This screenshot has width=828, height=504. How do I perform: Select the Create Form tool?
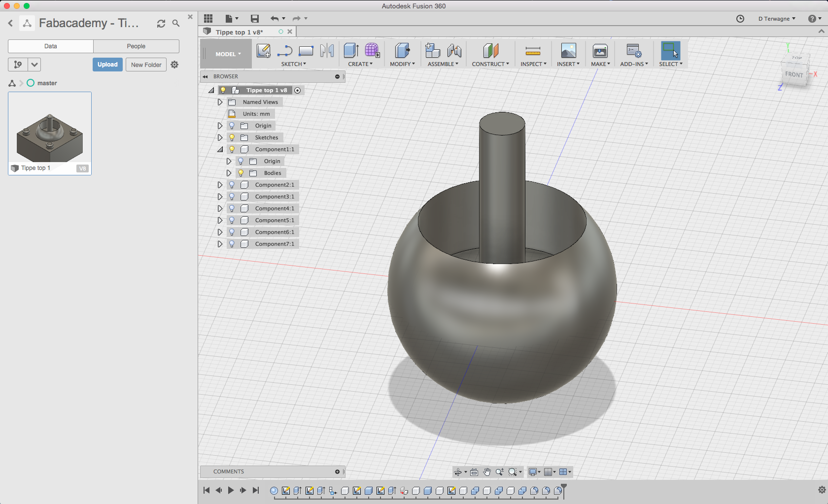(372, 51)
